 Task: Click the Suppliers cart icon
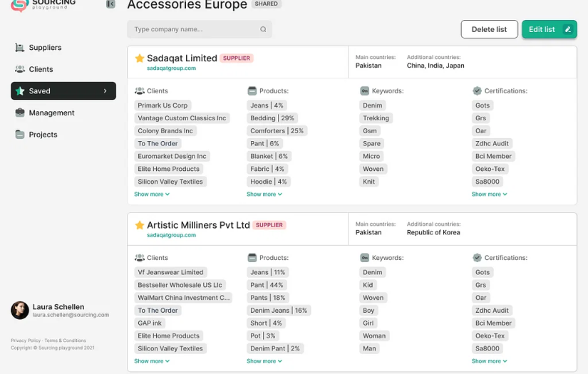click(x=19, y=48)
